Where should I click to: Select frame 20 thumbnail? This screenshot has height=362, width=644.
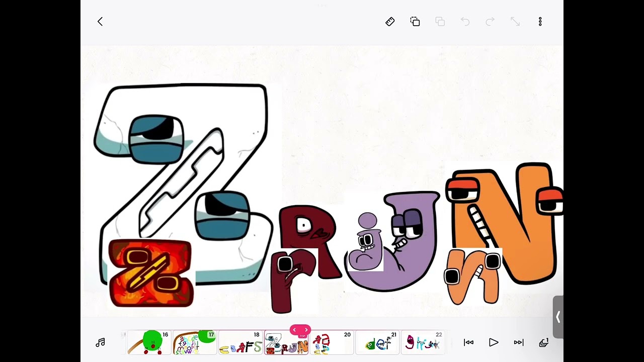tap(332, 342)
